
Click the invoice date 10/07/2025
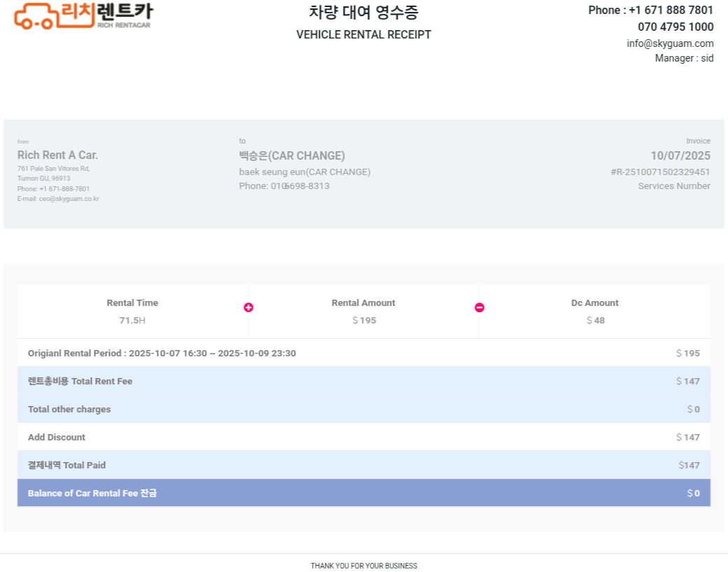coord(680,155)
